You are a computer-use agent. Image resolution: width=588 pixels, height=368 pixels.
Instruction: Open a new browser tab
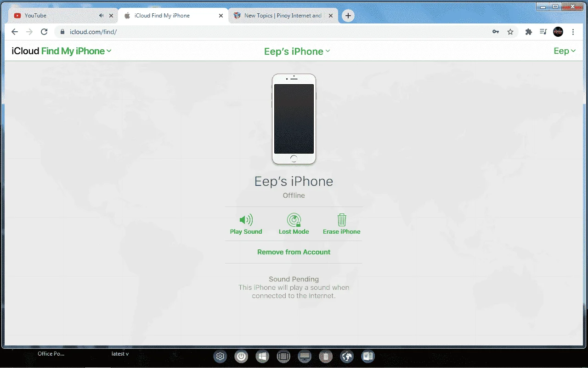[x=348, y=16]
